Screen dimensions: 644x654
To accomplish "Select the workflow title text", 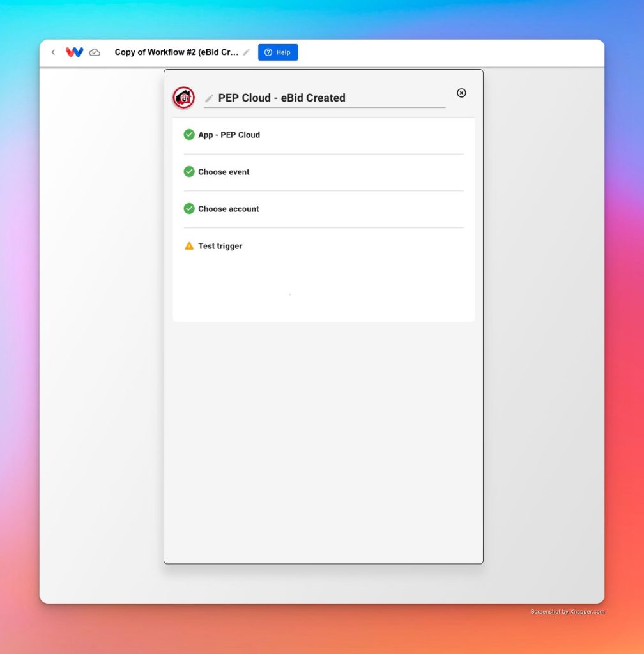I will [176, 52].
